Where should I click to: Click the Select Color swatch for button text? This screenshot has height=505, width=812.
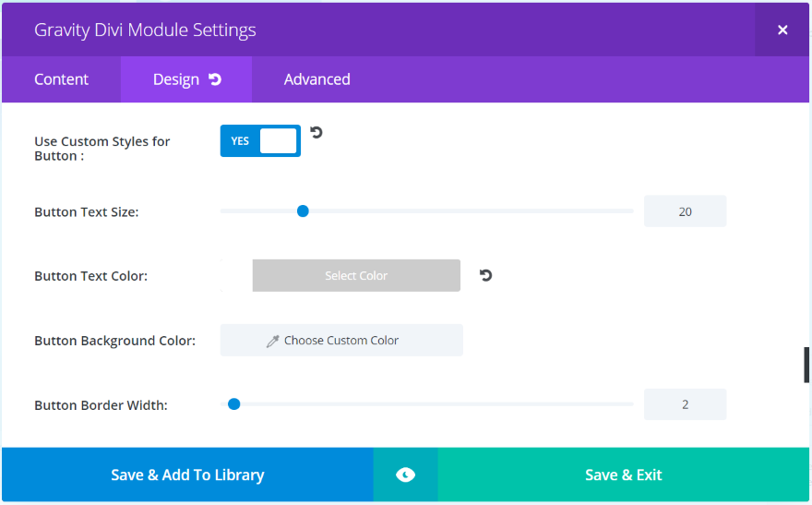coord(356,275)
